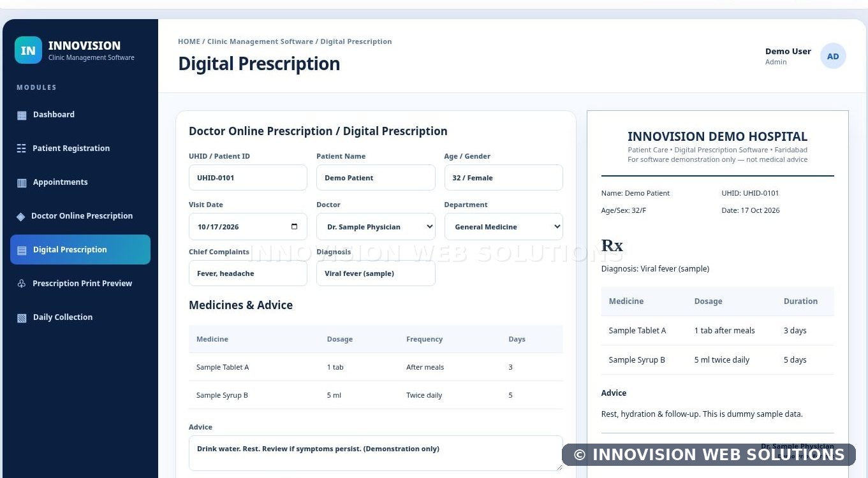Select Doctor Online Prescription in sidebar
The image size is (868, 478).
tap(80, 216)
